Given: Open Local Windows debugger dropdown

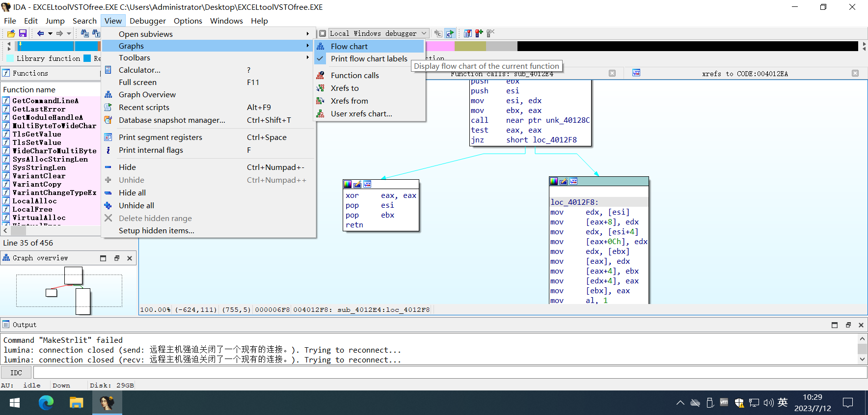Looking at the screenshot, I should pos(379,33).
